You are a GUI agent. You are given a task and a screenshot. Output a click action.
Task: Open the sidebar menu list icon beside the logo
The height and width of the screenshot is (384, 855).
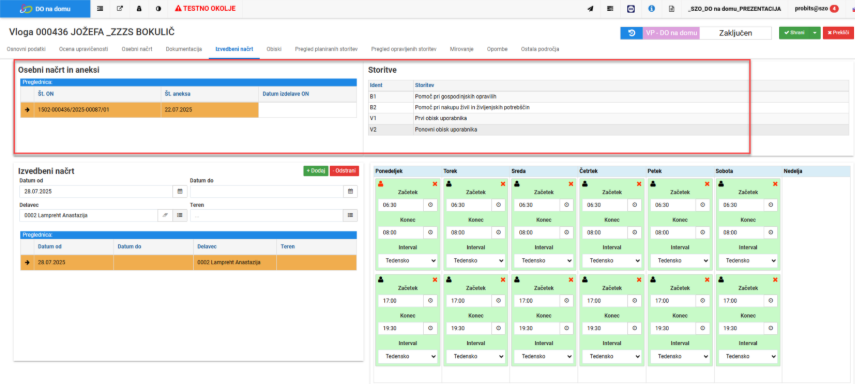(x=100, y=9)
